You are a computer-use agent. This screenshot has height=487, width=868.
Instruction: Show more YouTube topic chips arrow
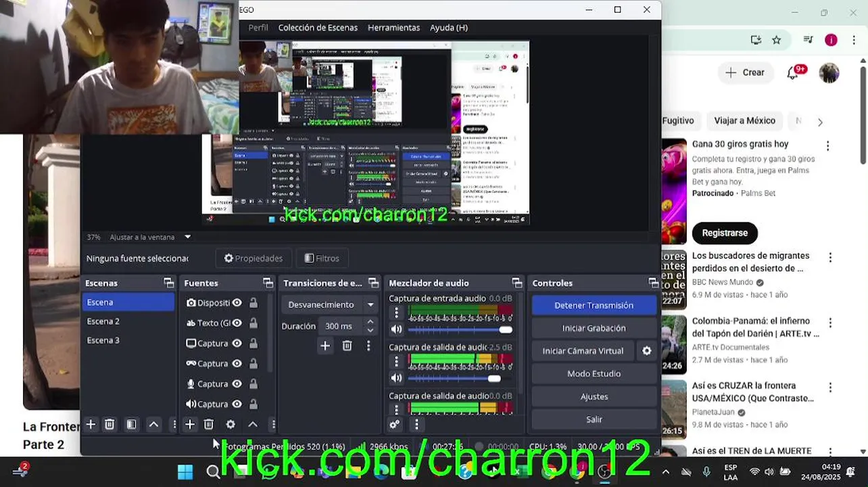[x=820, y=122]
